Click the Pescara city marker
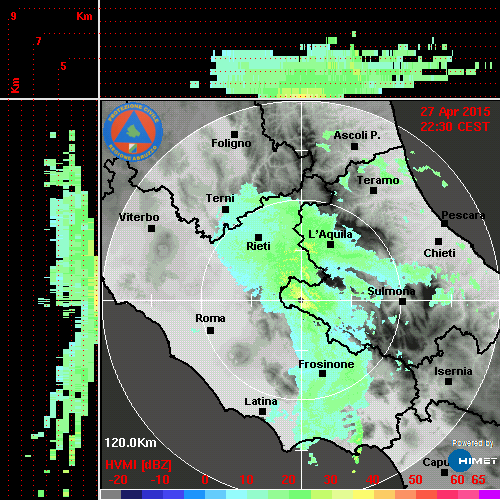The height and width of the screenshot is (500, 500). pyautogui.click(x=444, y=223)
